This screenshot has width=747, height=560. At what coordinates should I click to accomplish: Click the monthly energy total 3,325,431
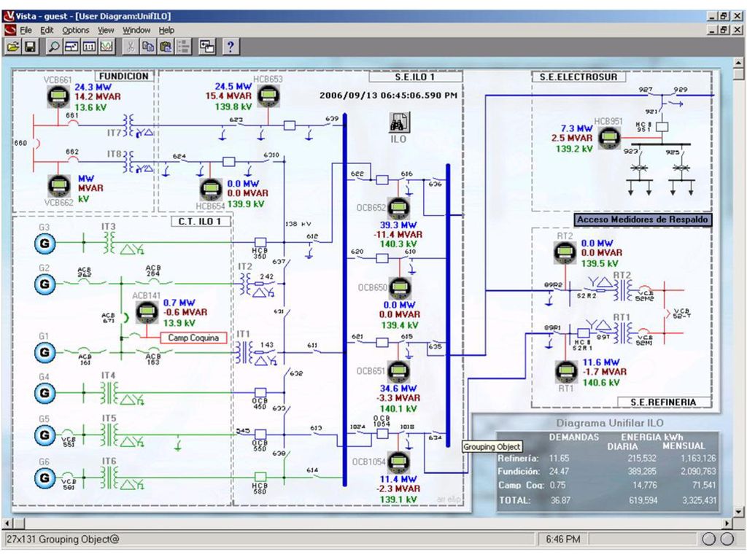(699, 500)
